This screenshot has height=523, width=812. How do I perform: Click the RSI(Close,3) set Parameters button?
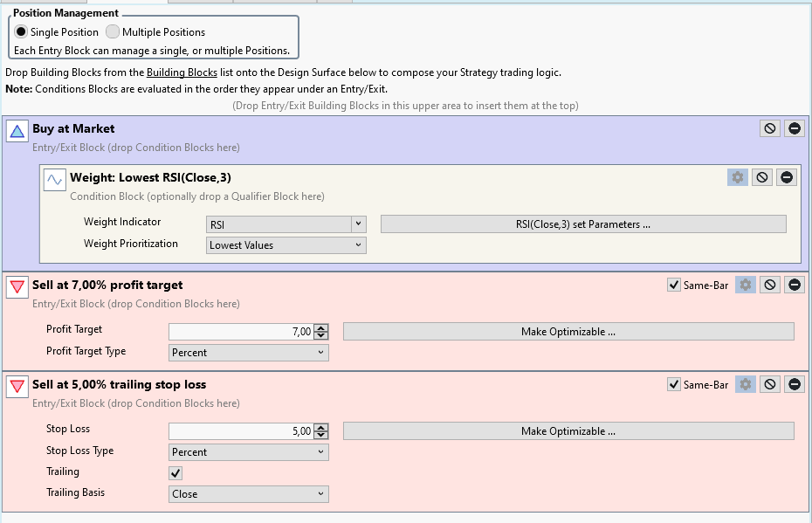coord(583,224)
